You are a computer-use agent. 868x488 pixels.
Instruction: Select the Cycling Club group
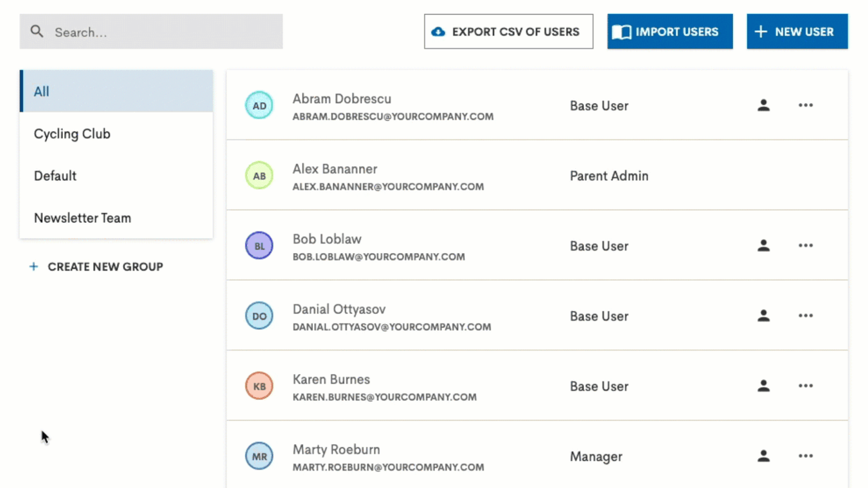(116, 134)
